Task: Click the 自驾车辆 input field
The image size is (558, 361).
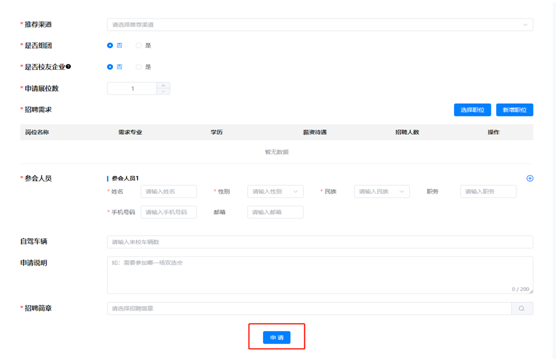Action: 320,242
